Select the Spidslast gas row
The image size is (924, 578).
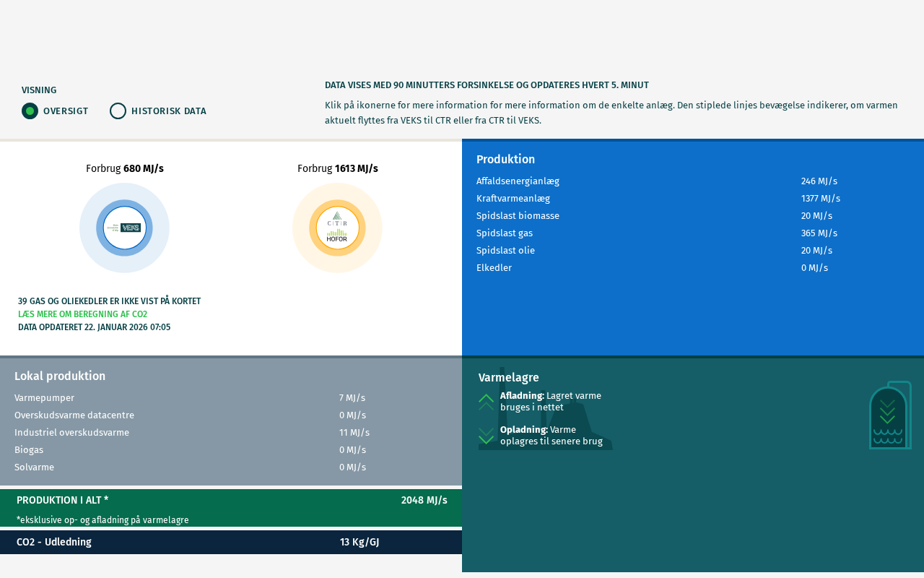(504, 233)
